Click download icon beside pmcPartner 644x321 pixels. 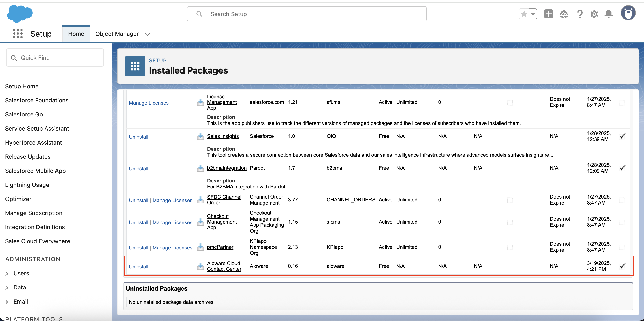point(200,247)
